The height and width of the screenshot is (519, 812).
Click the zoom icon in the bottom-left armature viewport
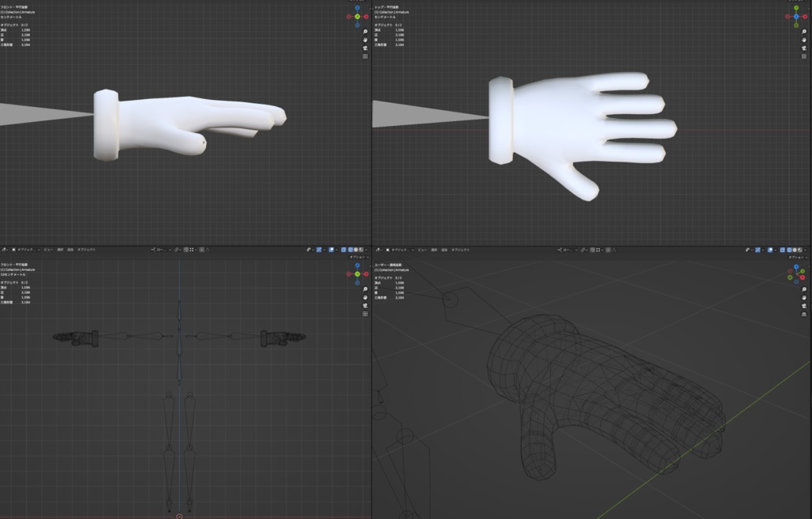point(365,289)
